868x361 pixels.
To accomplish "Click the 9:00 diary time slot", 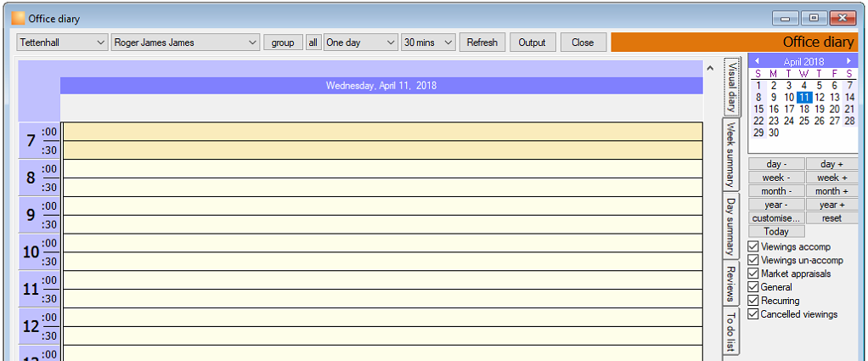I will point(382,206).
